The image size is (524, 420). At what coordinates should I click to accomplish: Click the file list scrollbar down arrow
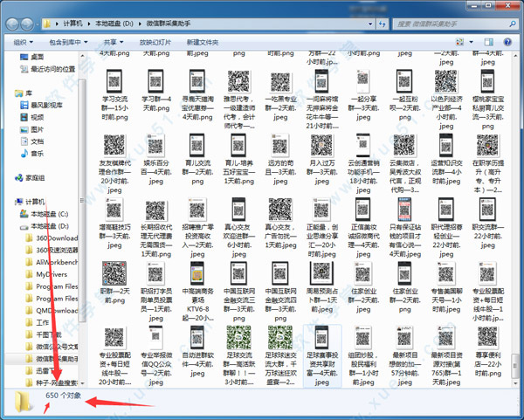[515, 383]
